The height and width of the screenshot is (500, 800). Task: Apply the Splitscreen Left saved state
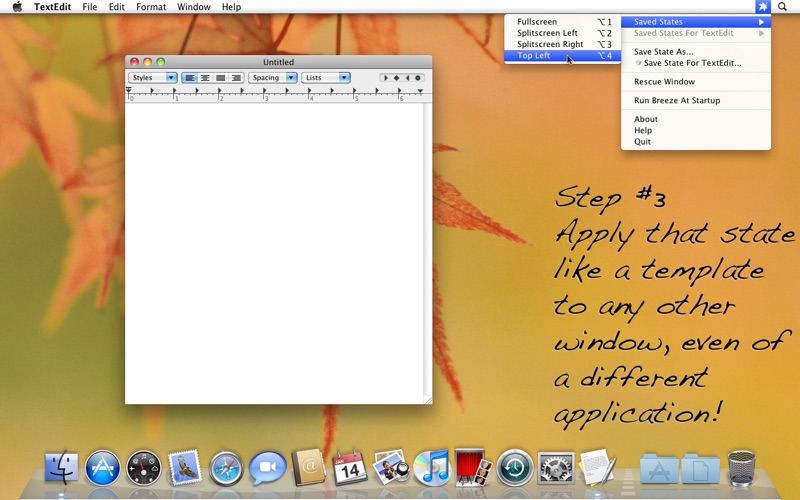563,33
